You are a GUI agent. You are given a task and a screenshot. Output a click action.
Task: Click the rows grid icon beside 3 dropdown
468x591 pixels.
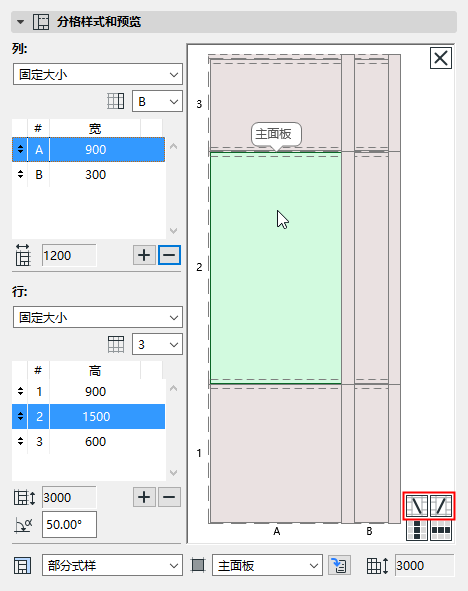coord(116,344)
